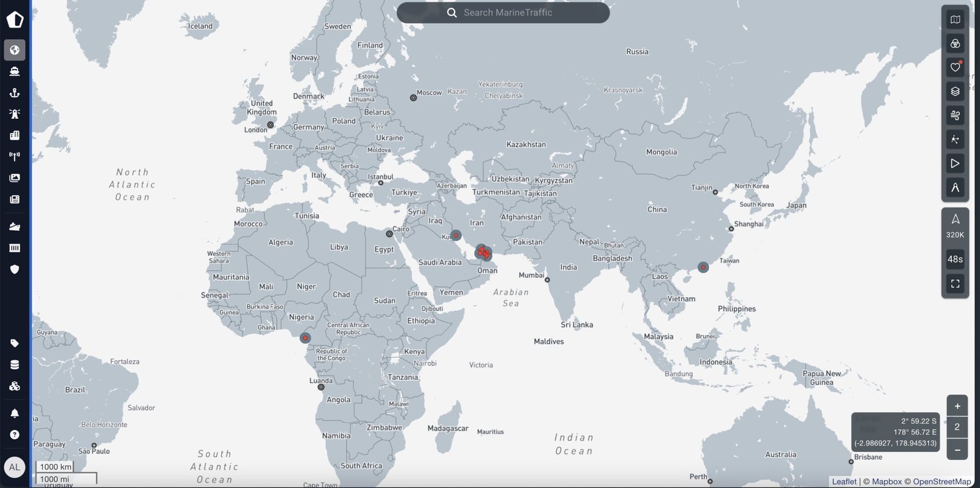Toggle the 320K vessel positions display
The image size is (980, 488).
coord(955,225)
